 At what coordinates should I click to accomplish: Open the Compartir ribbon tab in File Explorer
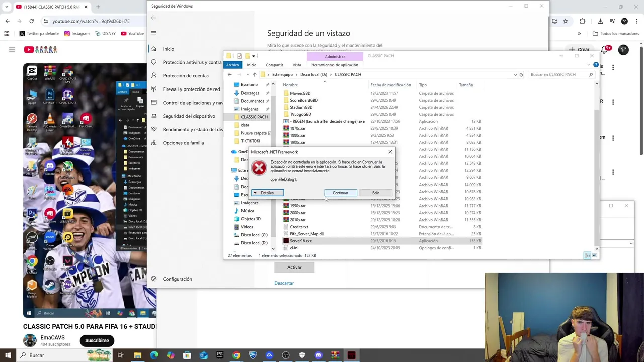[274, 65]
